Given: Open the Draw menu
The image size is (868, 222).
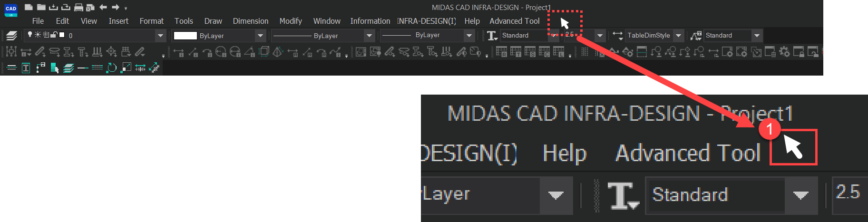Looking at the screenshot, I should pos(213,21).
